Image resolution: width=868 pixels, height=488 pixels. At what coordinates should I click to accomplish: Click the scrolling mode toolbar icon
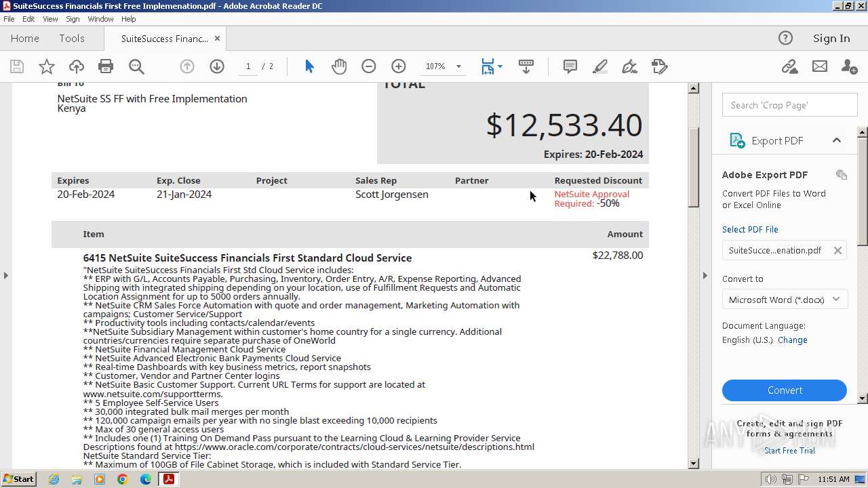[526, 66]
